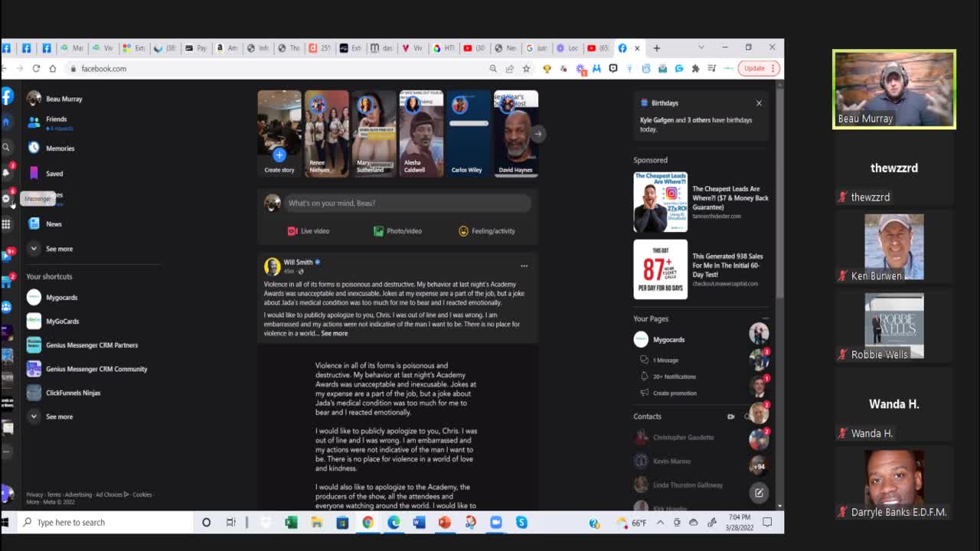Viewport: 980px width, 551px height.
Task: Click the Facebook logo in left rail
Action: [x=7, y=96]
